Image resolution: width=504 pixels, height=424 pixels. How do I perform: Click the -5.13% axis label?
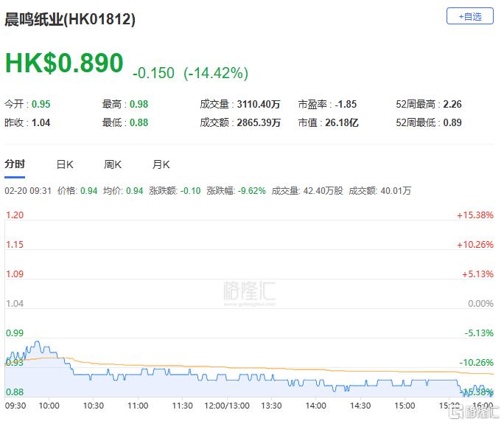click(479, 333)
